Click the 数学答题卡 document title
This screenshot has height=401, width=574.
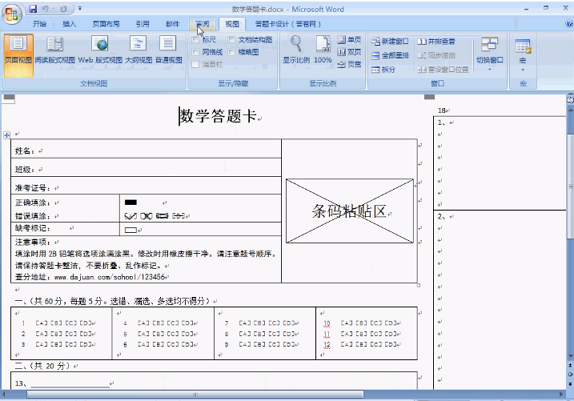[218, 116]
